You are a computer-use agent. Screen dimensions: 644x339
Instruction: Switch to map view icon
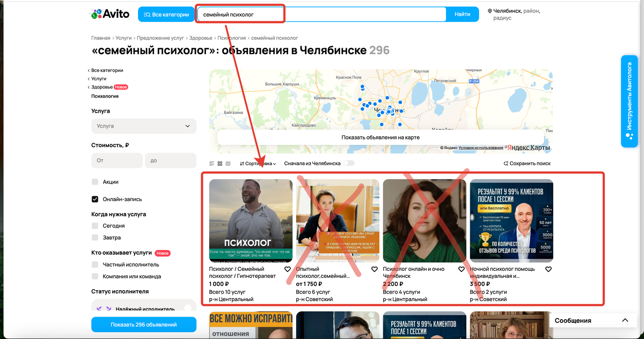click(228, 164)
